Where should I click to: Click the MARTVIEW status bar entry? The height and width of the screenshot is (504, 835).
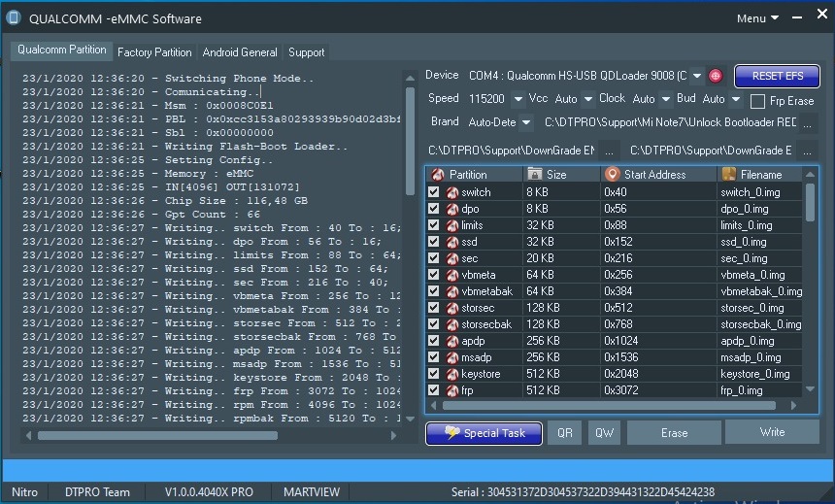[312, 491]
